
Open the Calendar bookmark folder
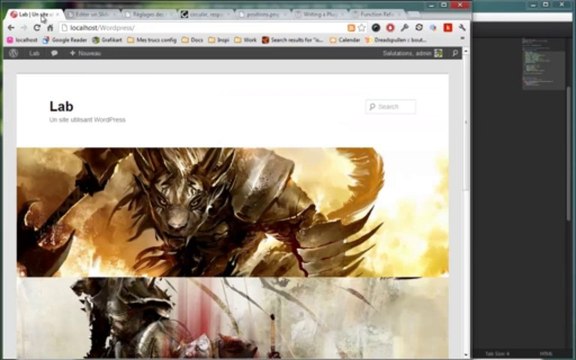[345, 40]
